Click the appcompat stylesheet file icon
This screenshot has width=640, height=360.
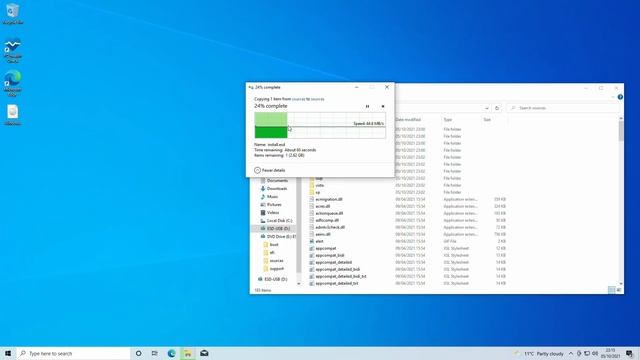click(312, 248)
